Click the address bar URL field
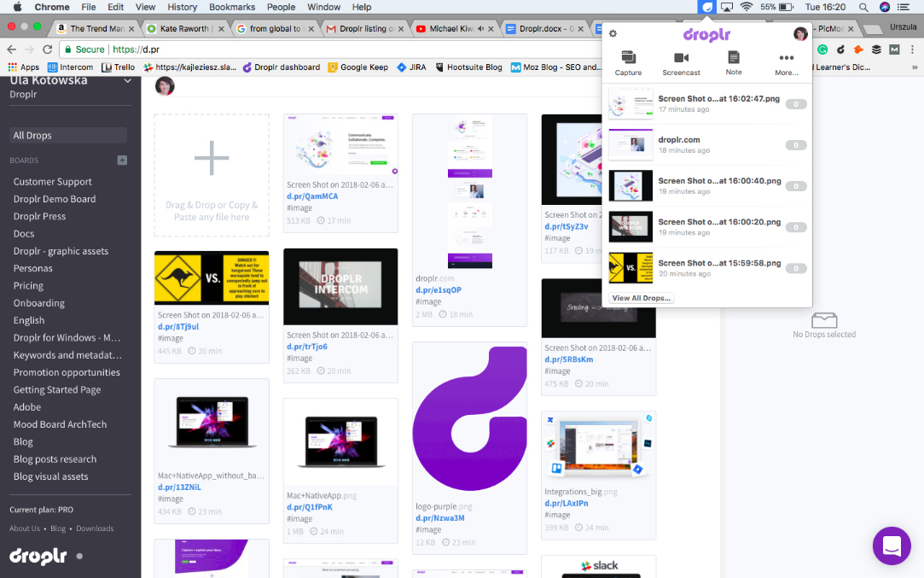The height and width of the screenshot is (578, 924). tap(330, 50)
